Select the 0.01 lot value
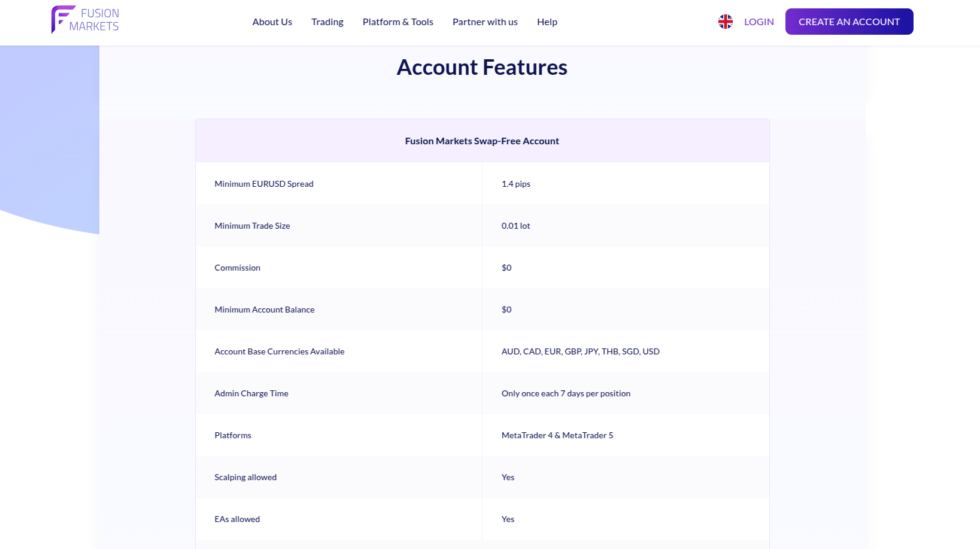The width and height of the screenshot is (980, 549). point(515,226)
